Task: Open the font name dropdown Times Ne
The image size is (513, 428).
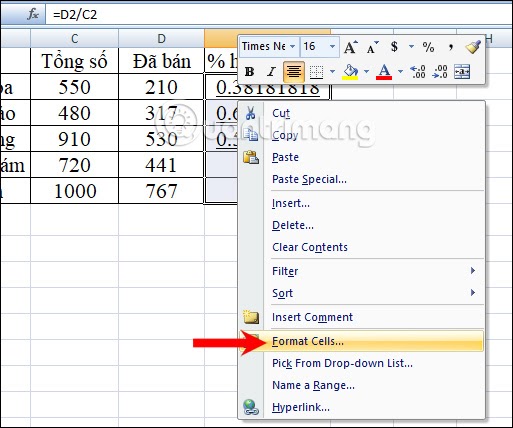Action: (292, 46)
